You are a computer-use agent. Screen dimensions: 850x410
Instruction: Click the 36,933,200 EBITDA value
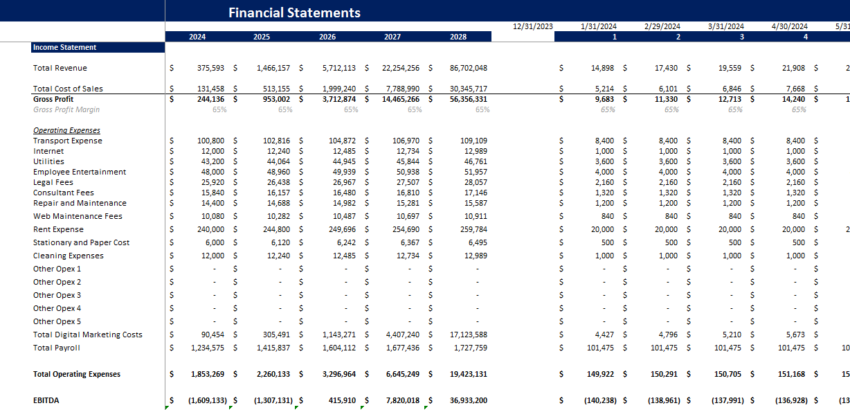tap(468, 401)
